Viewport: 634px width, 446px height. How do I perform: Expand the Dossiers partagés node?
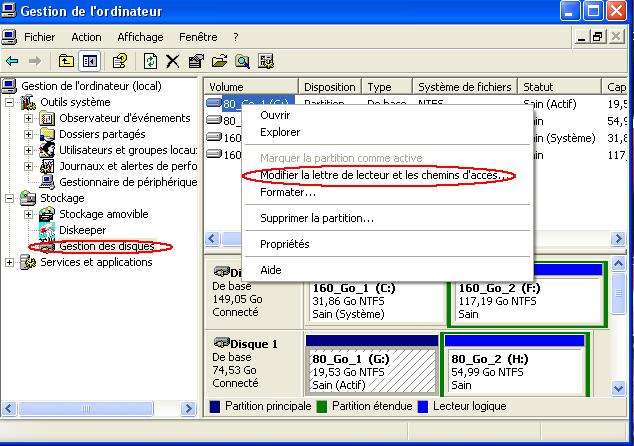click(28, 134)
